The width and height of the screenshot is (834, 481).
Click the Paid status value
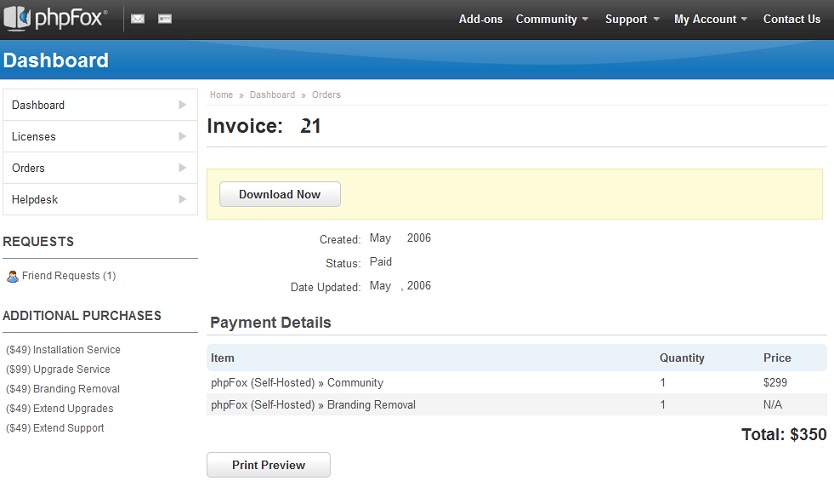(x=381, y=262)
